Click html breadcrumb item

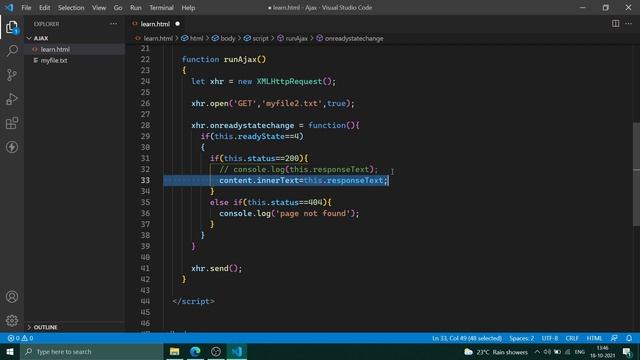coord(196,38)
